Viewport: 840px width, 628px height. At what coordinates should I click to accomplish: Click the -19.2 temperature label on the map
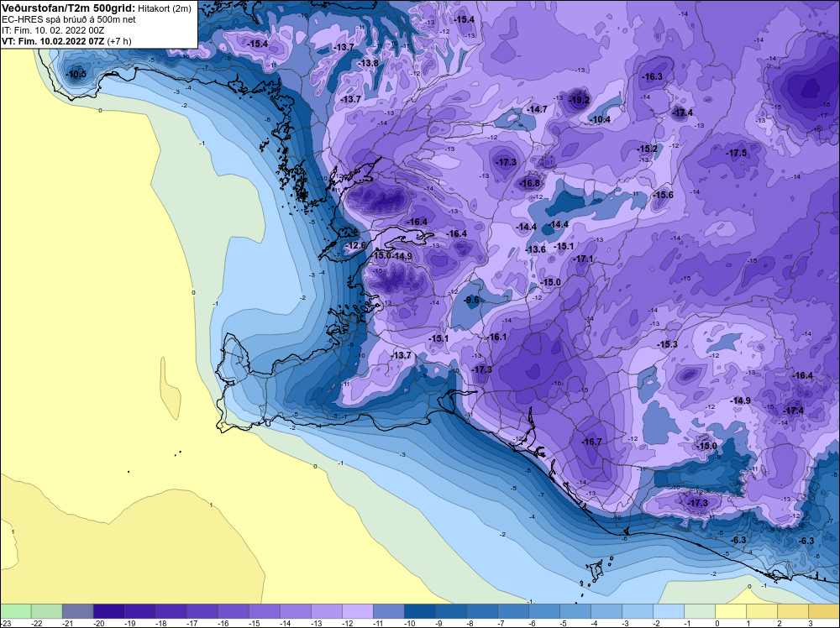pyautogui.click(x=579, y=100)
